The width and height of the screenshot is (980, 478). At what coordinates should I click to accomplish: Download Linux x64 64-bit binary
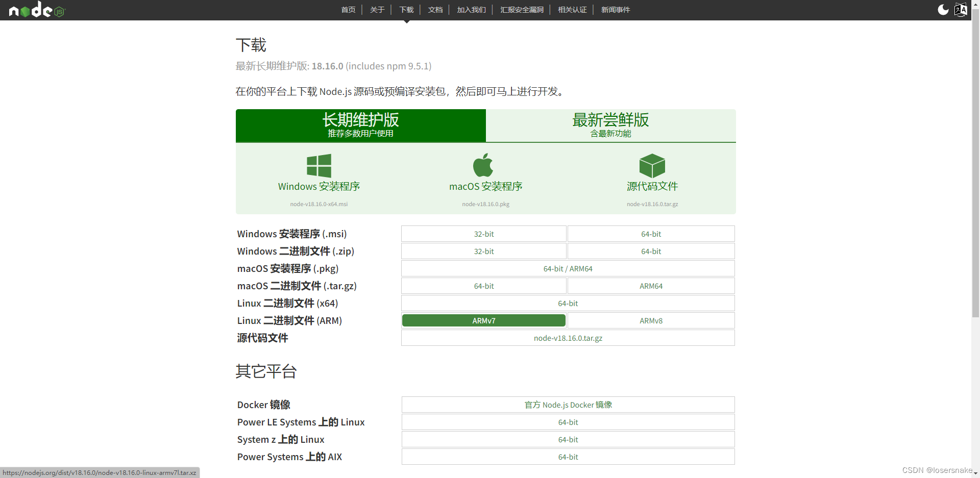(568, 303)
